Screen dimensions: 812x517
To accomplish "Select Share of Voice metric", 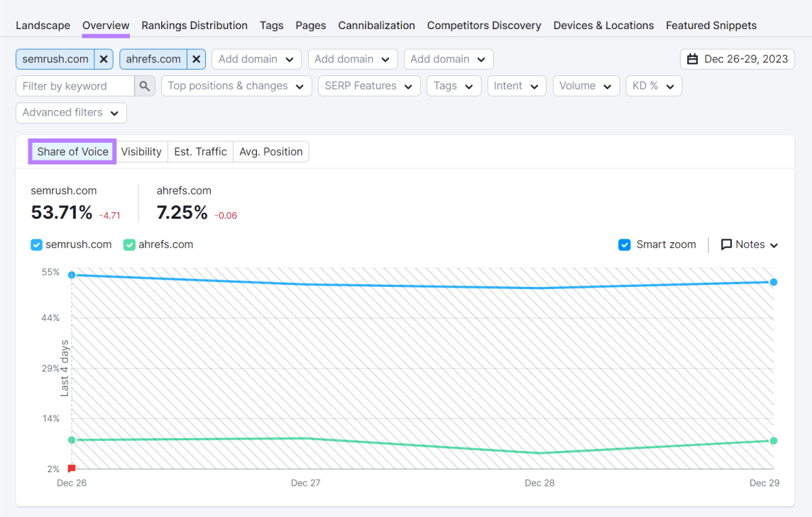I will [x=72, y=152].
